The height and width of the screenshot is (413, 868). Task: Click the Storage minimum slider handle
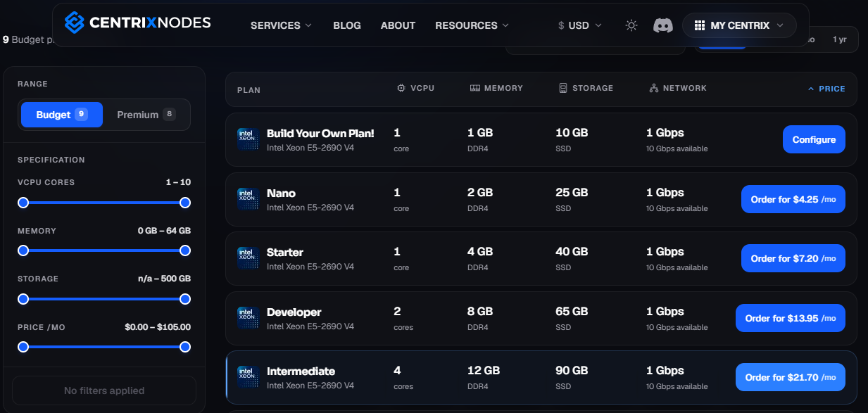[x=23, y=299]
